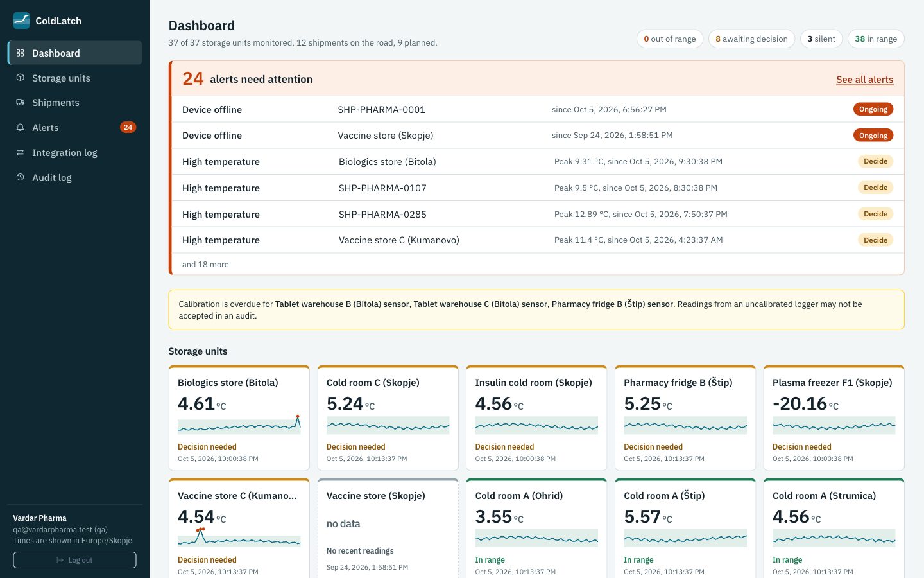Click the 'and 18 more' text
The height and width of the screenshot is (578, 924).
pyautogui.click(x=205, y=265)
